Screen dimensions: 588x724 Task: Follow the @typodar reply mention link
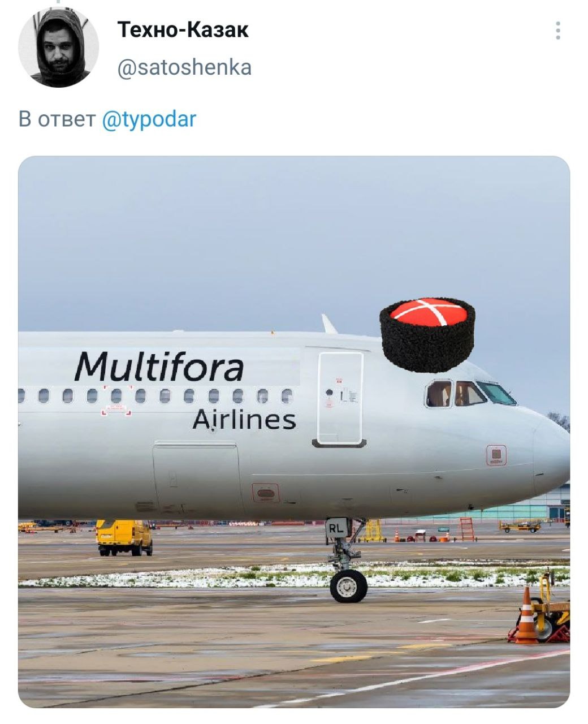pos(149,119)
